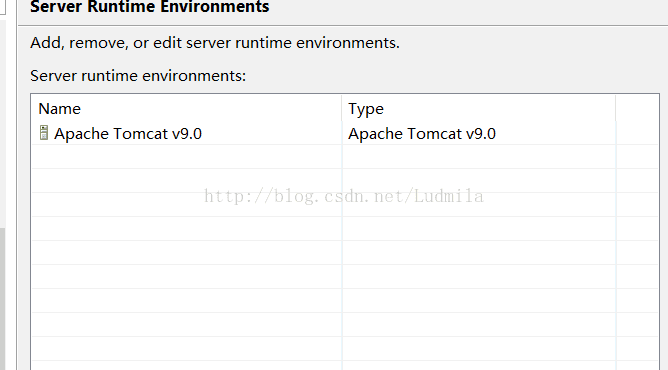Screen dimensions: 668x370
Task: Click the 'Add, remove, or edit' description text
Action: click(x=215, y=43)
